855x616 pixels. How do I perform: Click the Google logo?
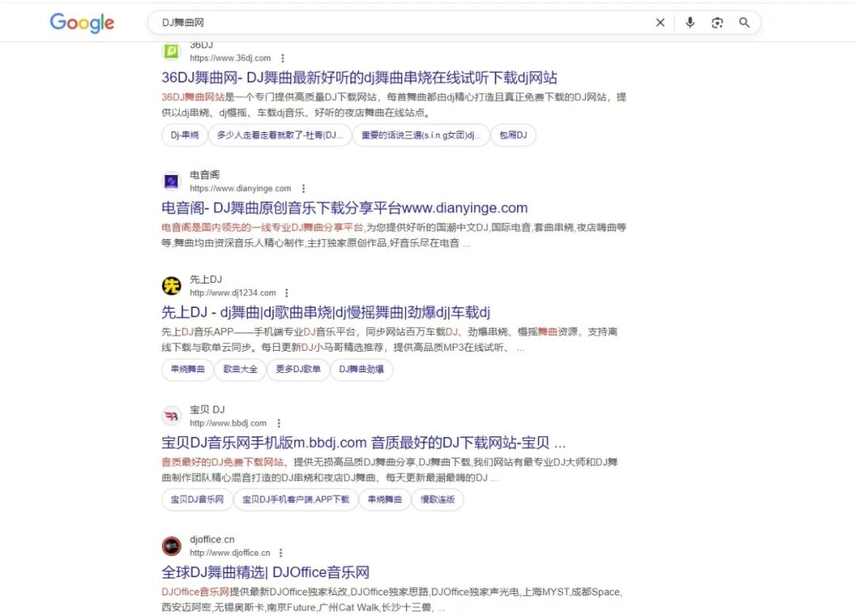82,23
